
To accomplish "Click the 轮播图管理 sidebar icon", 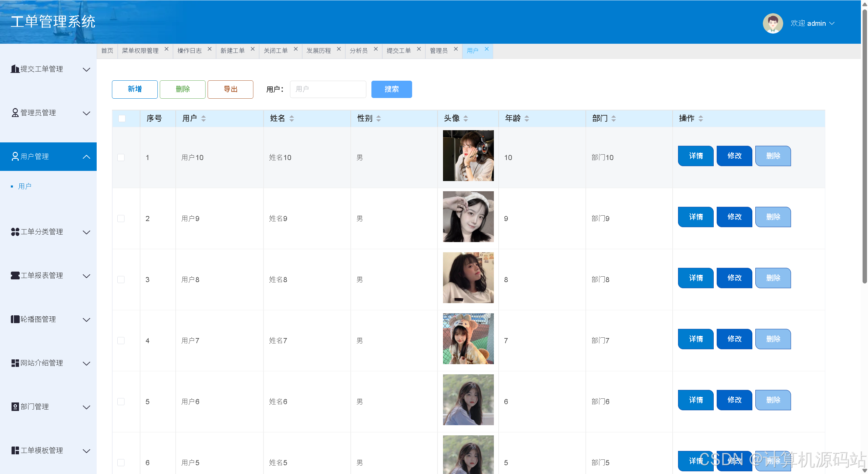I will 15,319.
